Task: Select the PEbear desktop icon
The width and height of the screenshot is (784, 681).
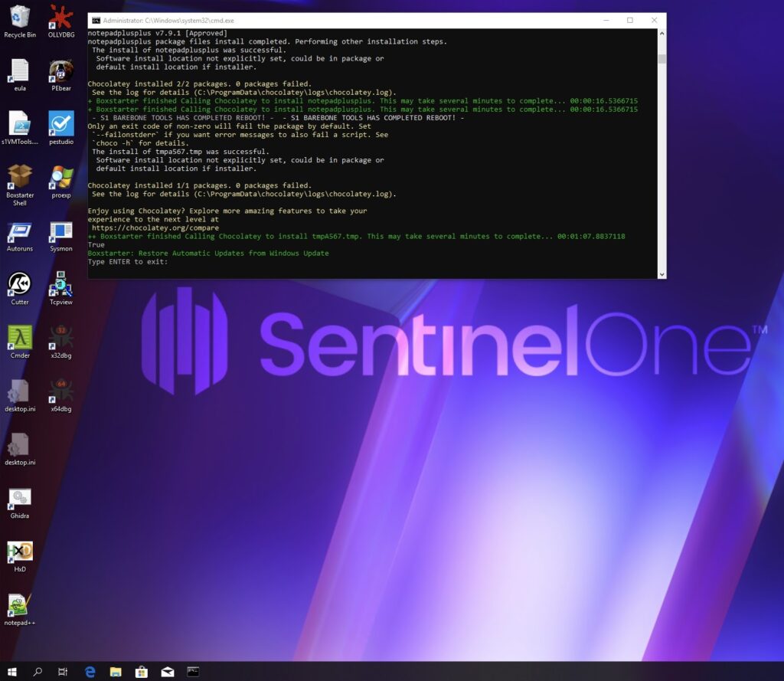Action: click(x=61, y=71)
